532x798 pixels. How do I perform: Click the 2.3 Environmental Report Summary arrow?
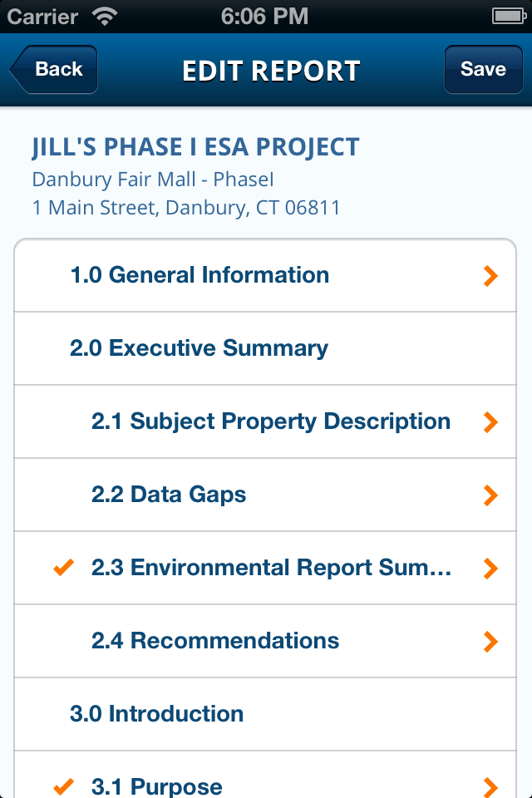tap(490, 569)
